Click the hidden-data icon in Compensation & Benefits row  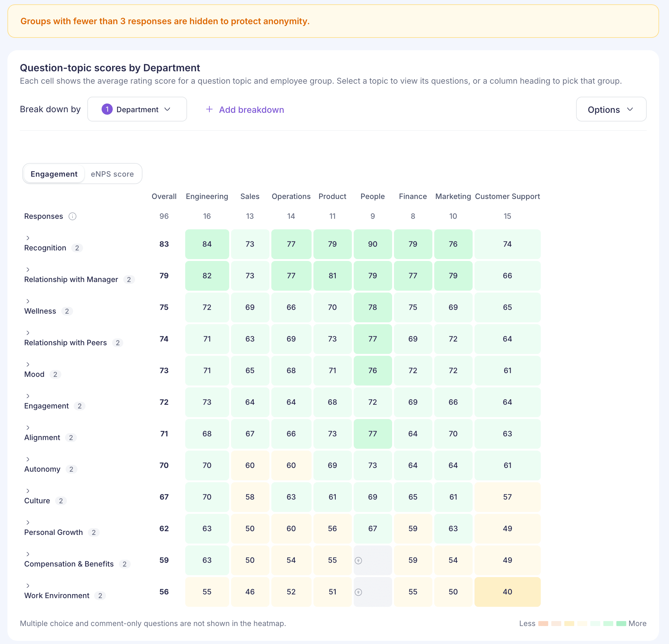point(358,560)
